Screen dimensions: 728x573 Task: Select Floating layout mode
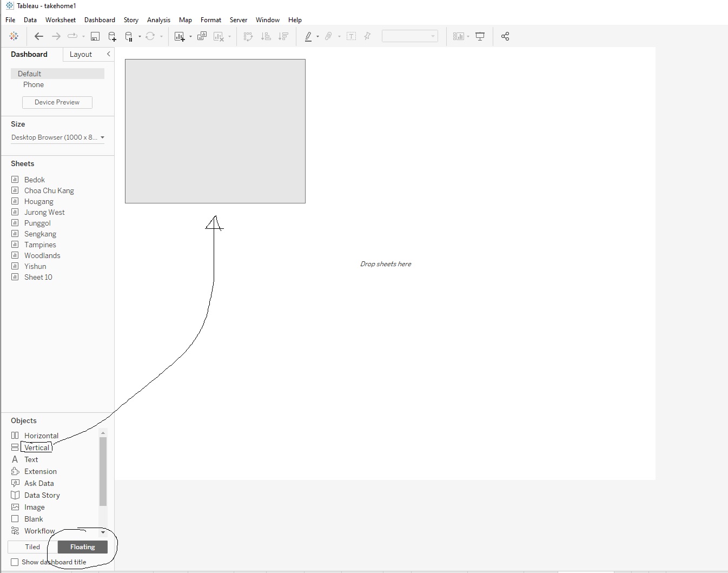click(x=82, y=547)
